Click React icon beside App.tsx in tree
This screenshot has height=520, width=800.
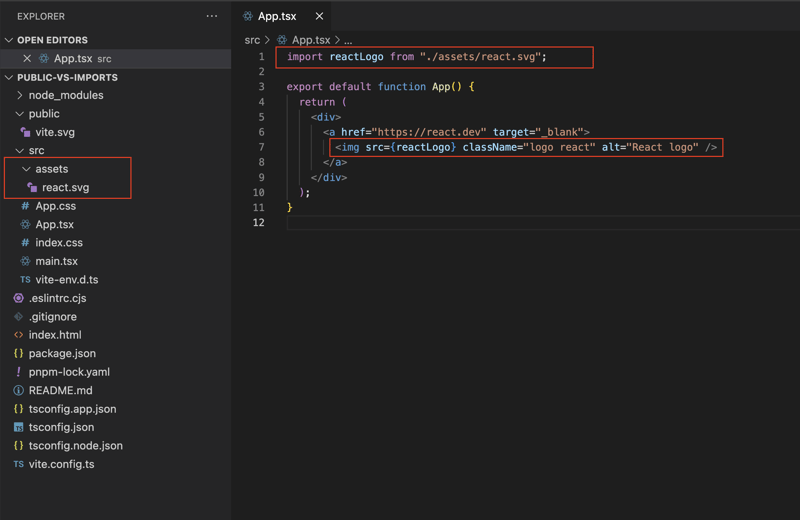[x=25, y=225]
